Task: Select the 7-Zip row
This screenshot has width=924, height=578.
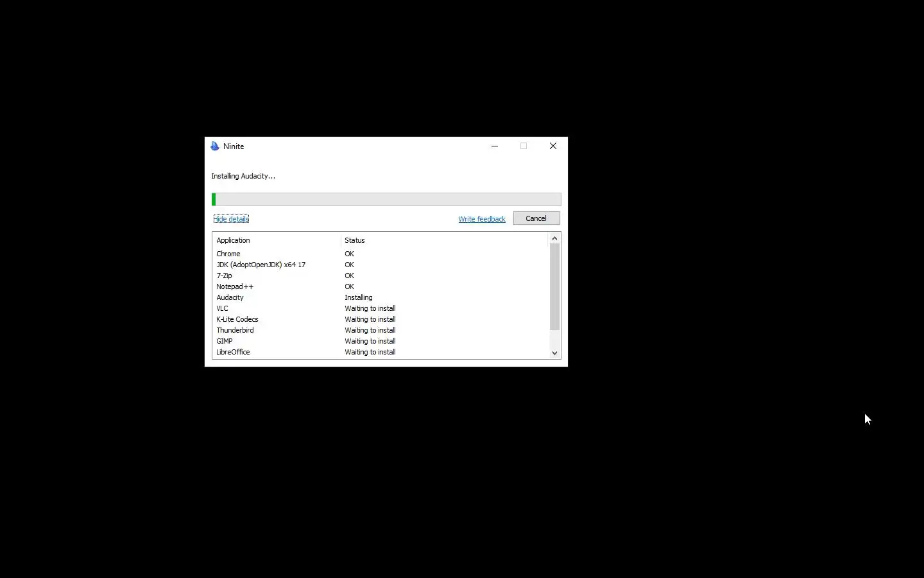Action: coord(381,276)
